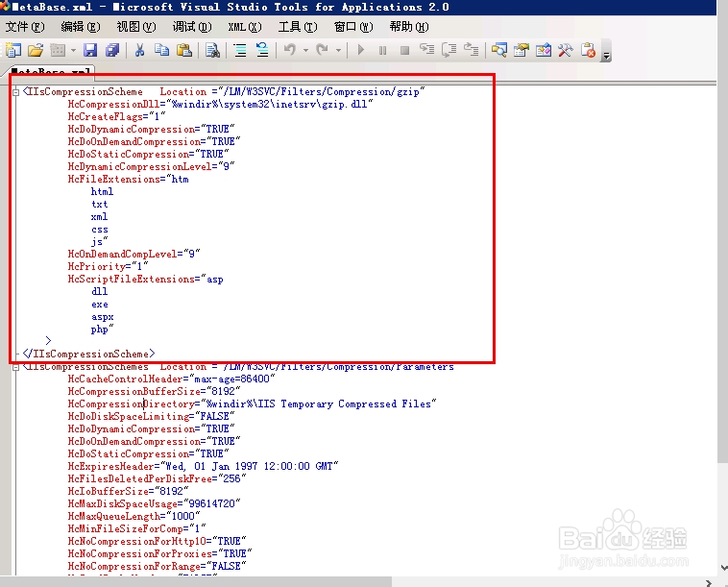This screenshot has height=587, width=728.
Task: Click the HcCacheControlHeader max-age=86400 line
Action: coord(171,379)
